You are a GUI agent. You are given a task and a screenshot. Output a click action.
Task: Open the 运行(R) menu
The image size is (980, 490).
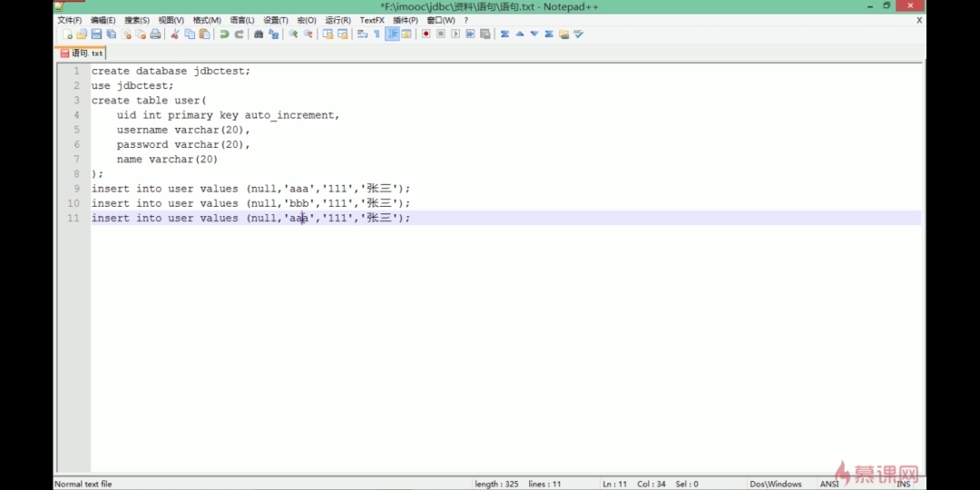[338, 20]
